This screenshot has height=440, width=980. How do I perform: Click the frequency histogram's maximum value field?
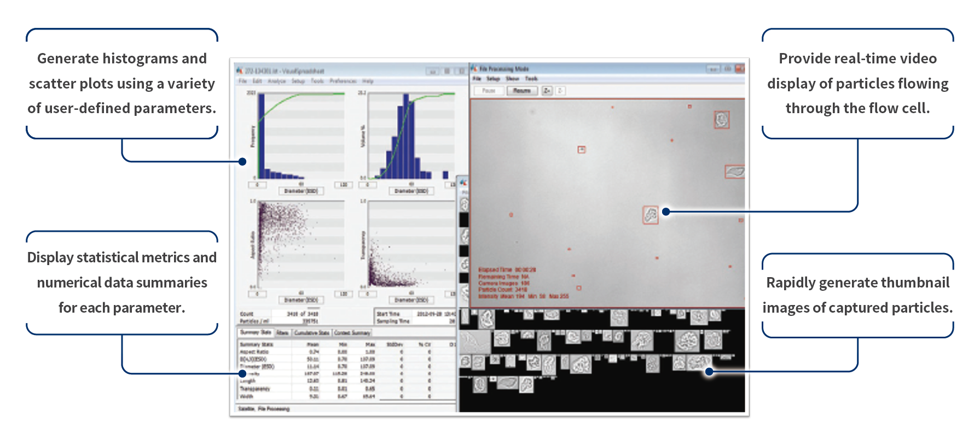(x=343, y=185)
